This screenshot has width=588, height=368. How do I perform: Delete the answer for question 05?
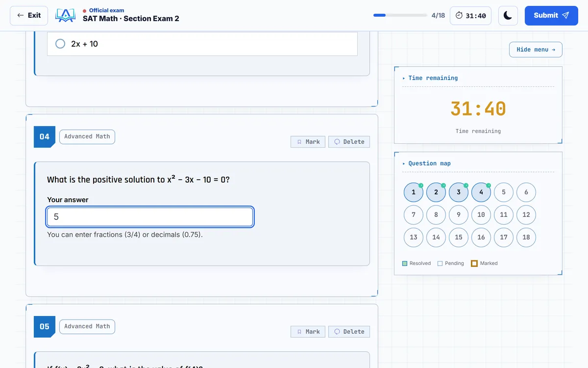click(349, 332)
